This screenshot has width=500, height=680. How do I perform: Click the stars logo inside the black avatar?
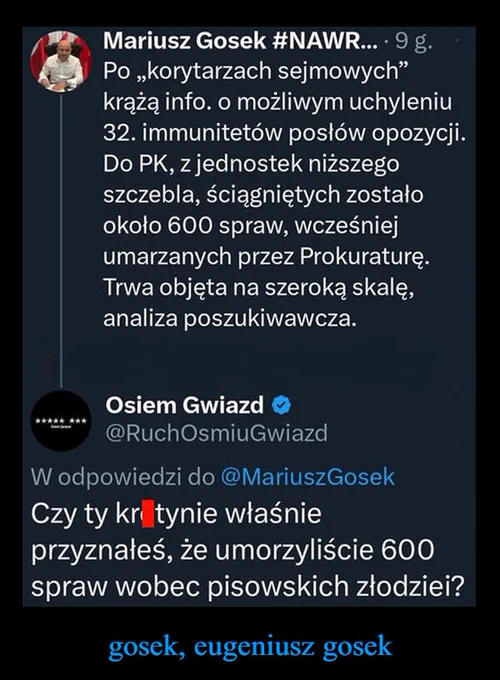tap(61, 422)
